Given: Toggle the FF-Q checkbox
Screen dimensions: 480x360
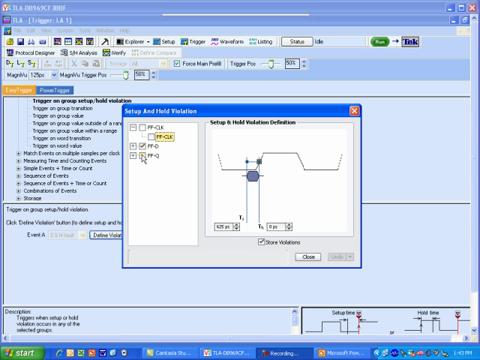Looking at the screenshot, I should click(x=143, y=155).
